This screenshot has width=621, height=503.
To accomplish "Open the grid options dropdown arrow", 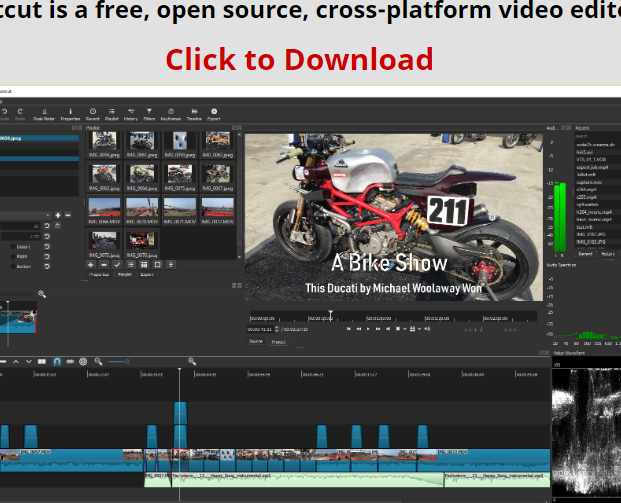I will click(419, 329).
